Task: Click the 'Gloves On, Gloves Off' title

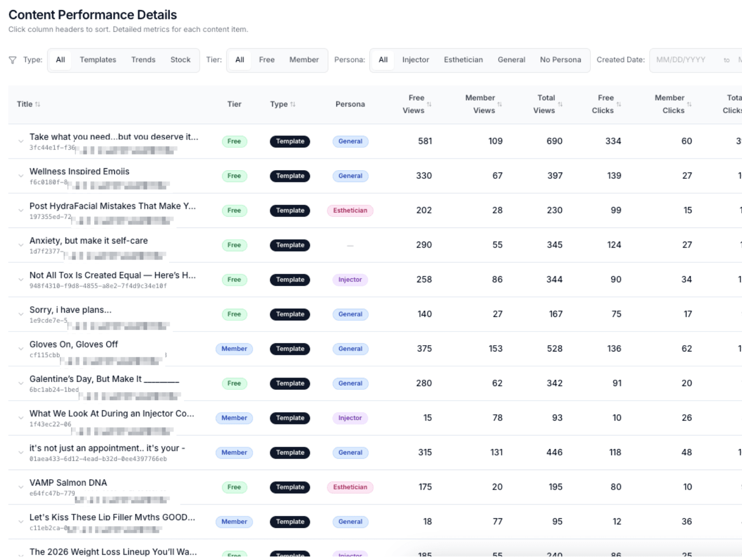Action: point(73,344)
